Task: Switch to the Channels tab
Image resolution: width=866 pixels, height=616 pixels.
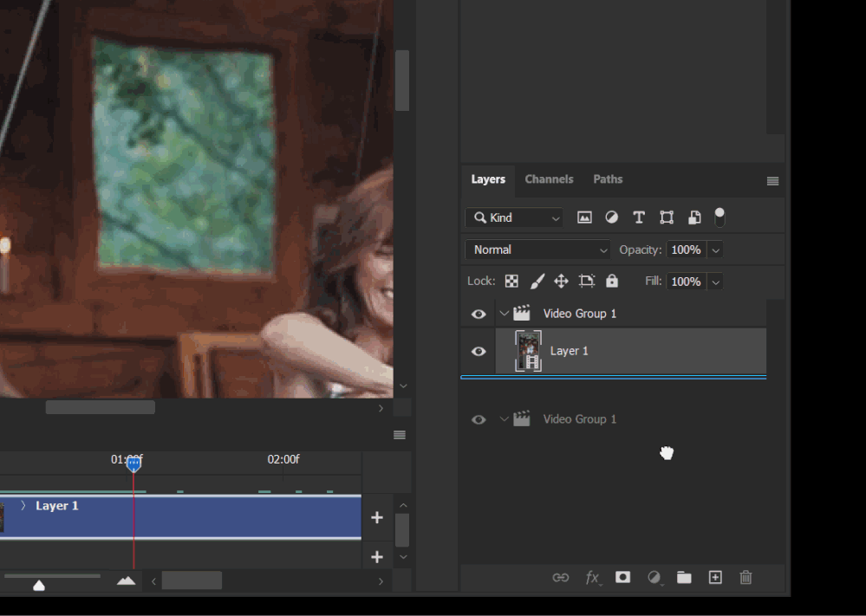Action: 549,179
